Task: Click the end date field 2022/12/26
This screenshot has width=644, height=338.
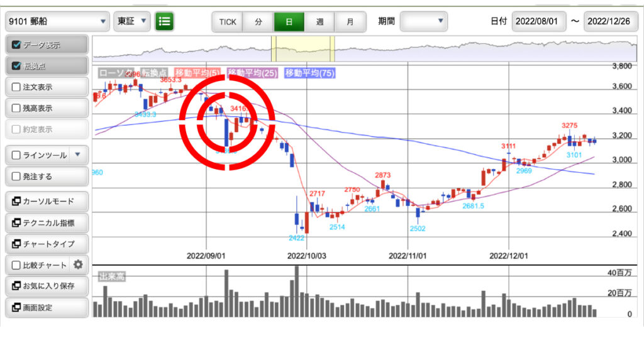Action: click(611, 21)
